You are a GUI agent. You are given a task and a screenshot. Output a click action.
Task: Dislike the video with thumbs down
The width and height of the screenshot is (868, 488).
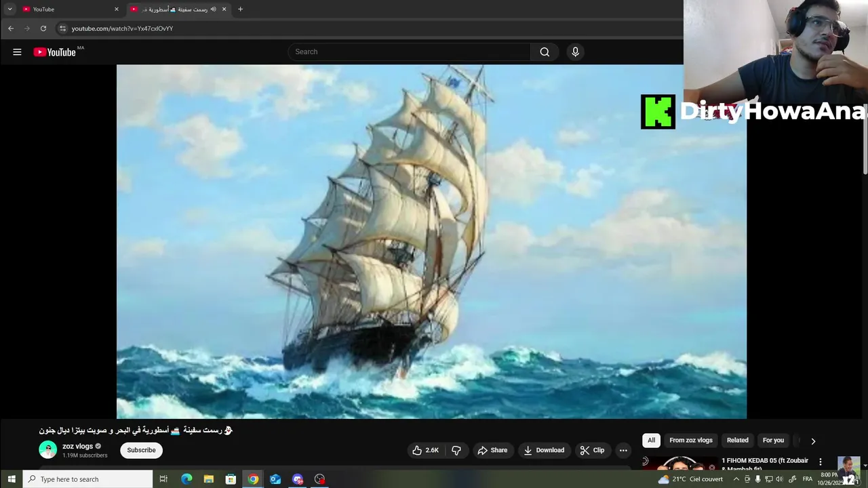(x=456, y=450)
